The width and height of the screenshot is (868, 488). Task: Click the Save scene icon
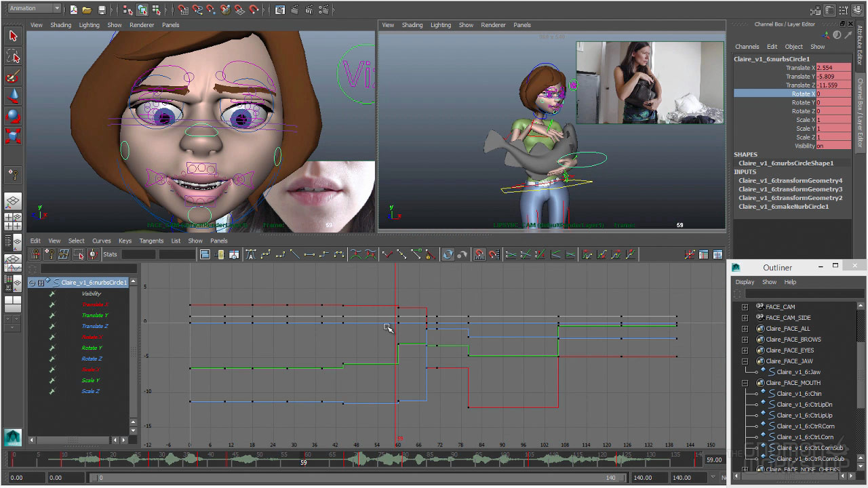[x=102, y=10]
